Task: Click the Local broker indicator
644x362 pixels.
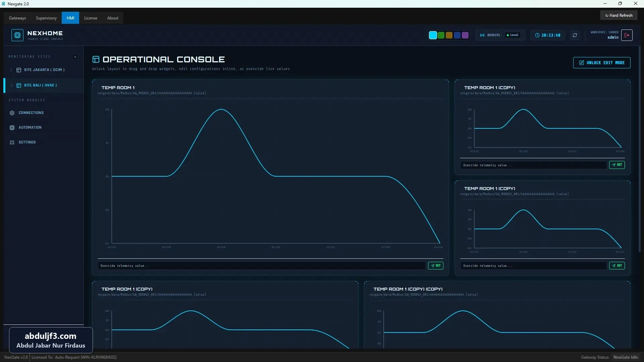Action: [513, 35]
